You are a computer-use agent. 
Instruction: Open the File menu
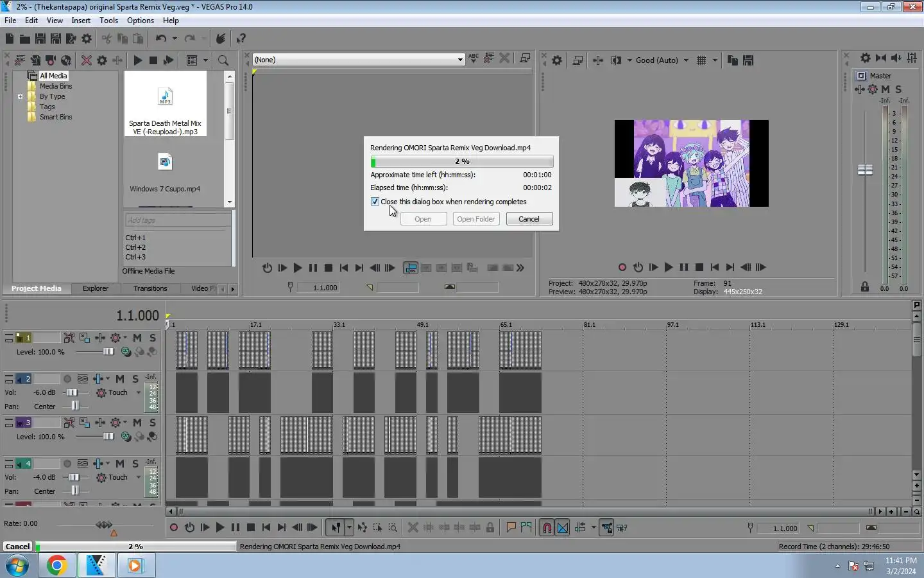10,21
